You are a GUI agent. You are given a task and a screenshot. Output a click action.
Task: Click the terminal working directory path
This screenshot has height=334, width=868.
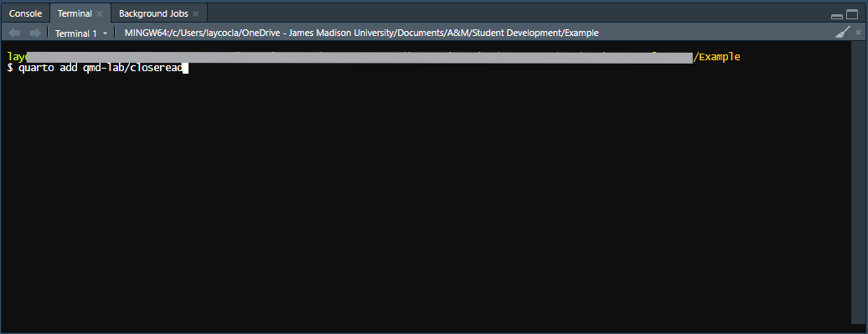pos(361,33)
